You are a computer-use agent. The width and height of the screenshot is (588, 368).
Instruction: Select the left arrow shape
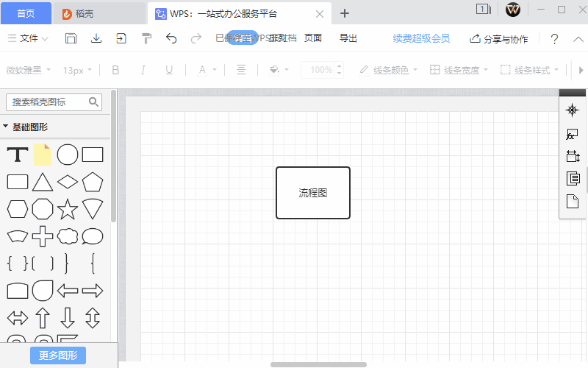tap(68, 290)
